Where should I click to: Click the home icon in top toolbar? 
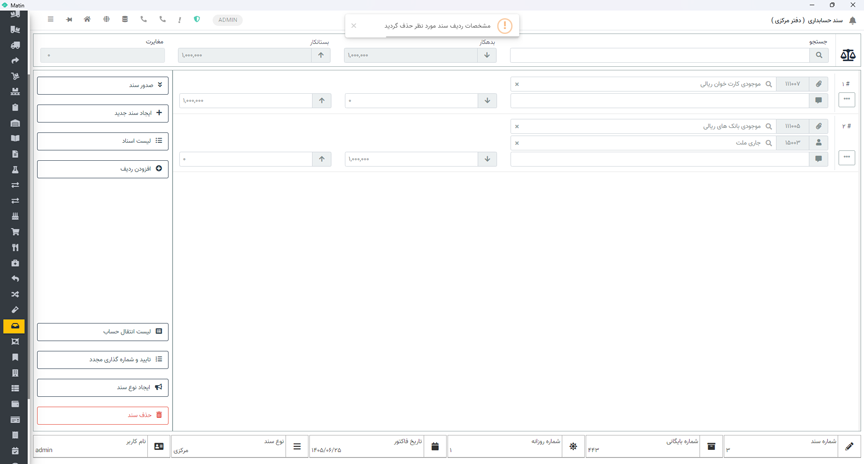tap(87, 19)
